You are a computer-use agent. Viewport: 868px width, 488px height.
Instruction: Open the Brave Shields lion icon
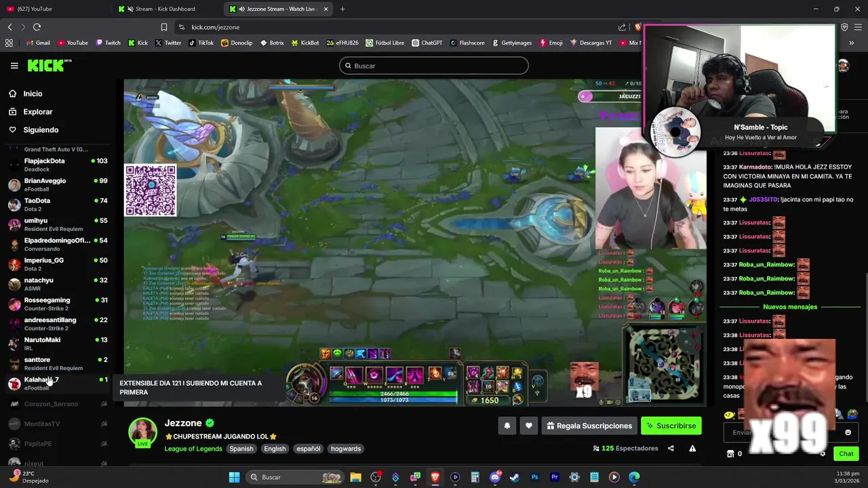[x=637, y=27]
